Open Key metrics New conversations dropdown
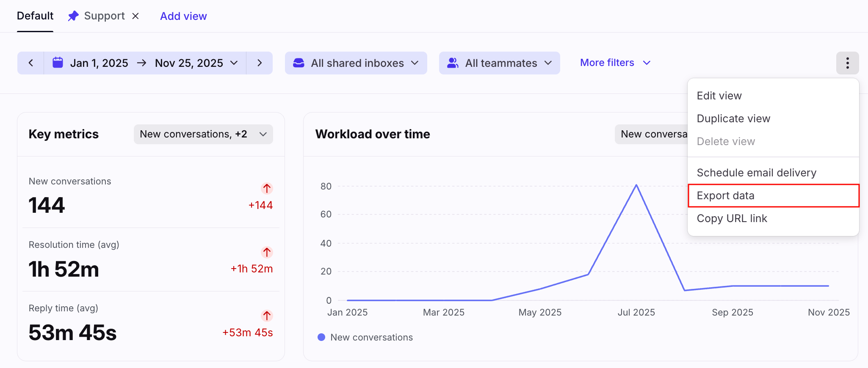 click(203, 134)
